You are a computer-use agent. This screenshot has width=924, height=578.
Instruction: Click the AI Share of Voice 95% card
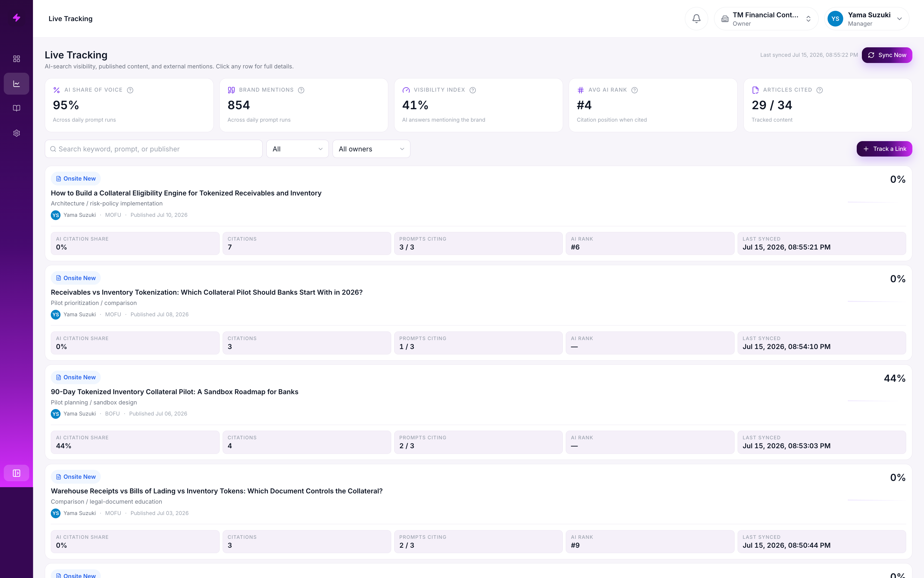[x=129, y=105]
